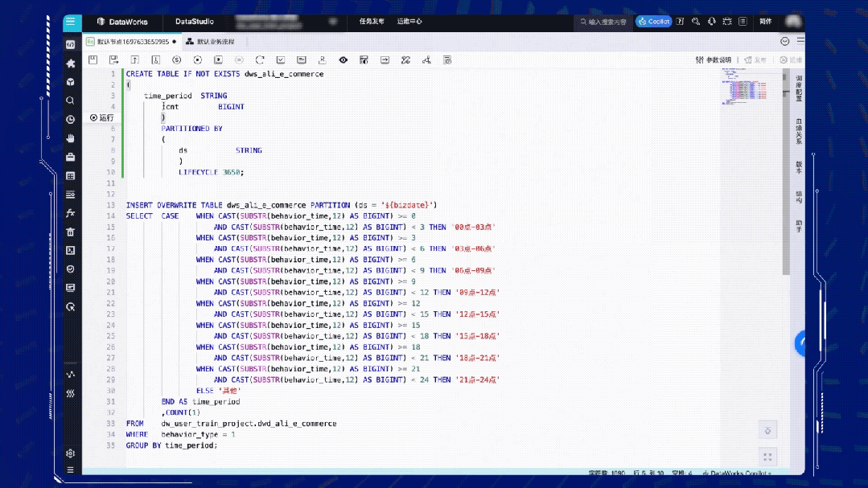The image size is (868, 488).
Task: Click the Run circle icon in toolbar
Action: (x=198, y=59)
